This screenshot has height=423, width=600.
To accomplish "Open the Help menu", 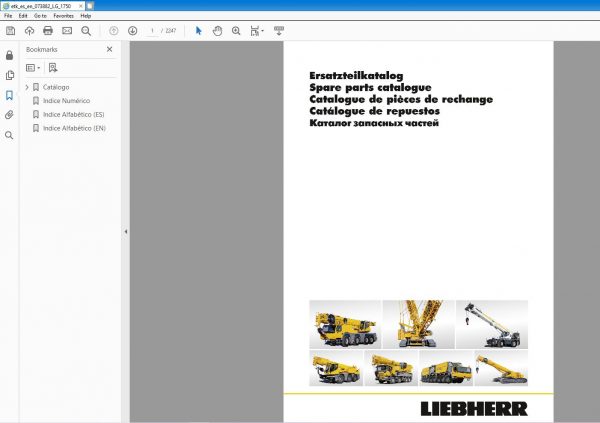I will [86, 16].
